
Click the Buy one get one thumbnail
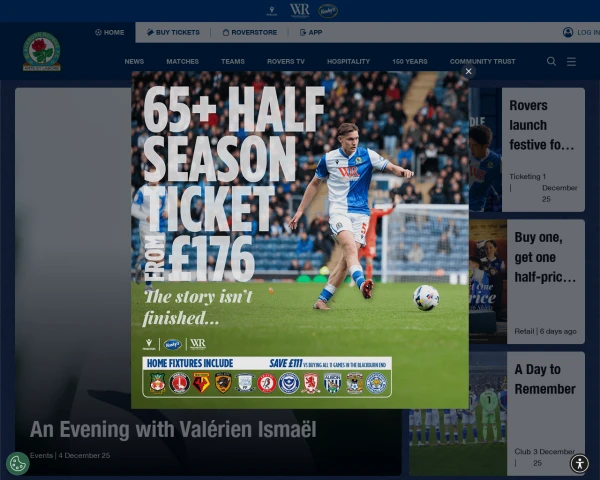coord(488,281)
